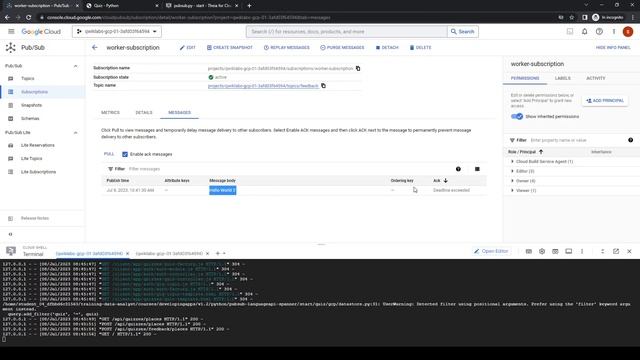
Task: Click Purge Messages
Action: coord(342,47)
